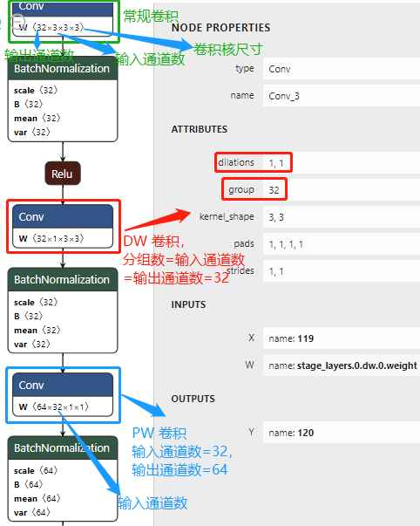Click the W 〈64×32×1×1〉 weight row
The width and height of the screenshot is (420, 526).
click(63, 406)
